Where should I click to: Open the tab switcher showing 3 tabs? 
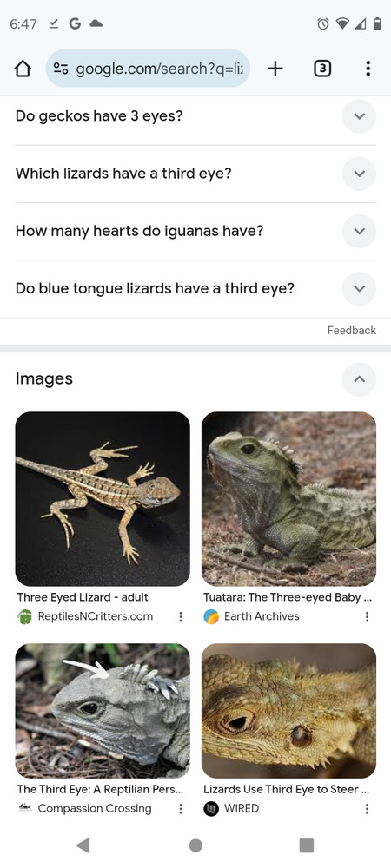(x=322, y=69)
